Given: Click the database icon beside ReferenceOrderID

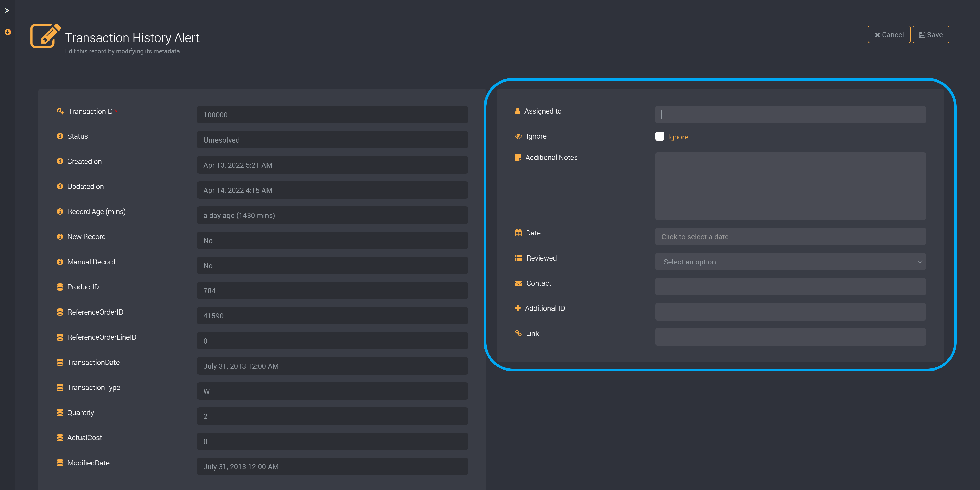Looking at the screenshot, I should point(60,312).
